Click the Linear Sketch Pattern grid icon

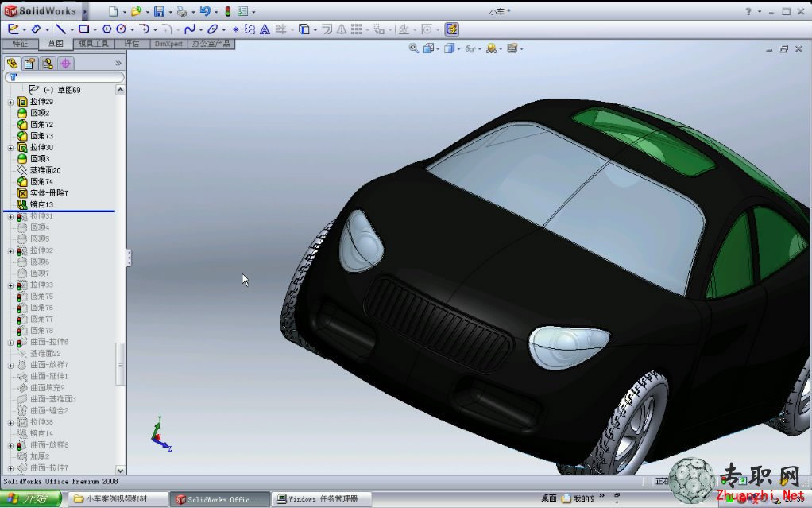(356, 29)
